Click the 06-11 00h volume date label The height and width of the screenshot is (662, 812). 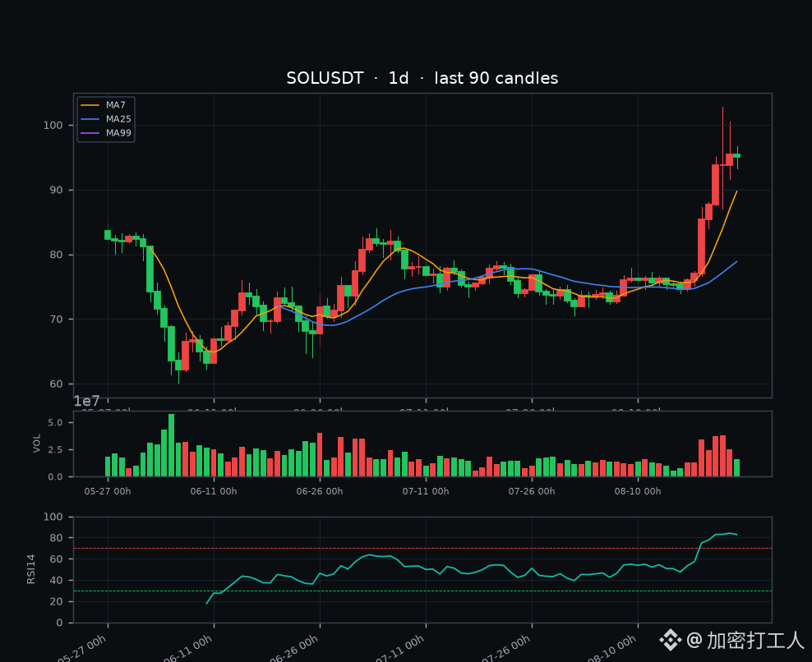pyautogui.click(x=214, y=491)
